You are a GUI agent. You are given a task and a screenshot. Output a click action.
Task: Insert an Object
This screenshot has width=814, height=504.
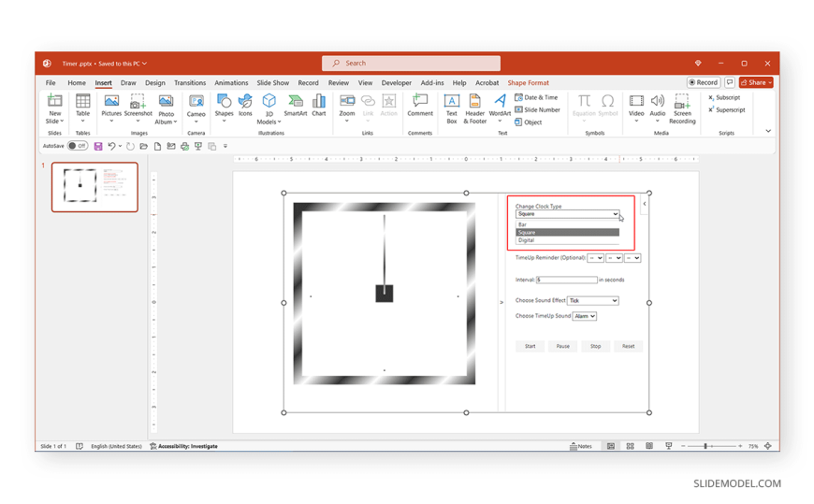coord(529,122)
